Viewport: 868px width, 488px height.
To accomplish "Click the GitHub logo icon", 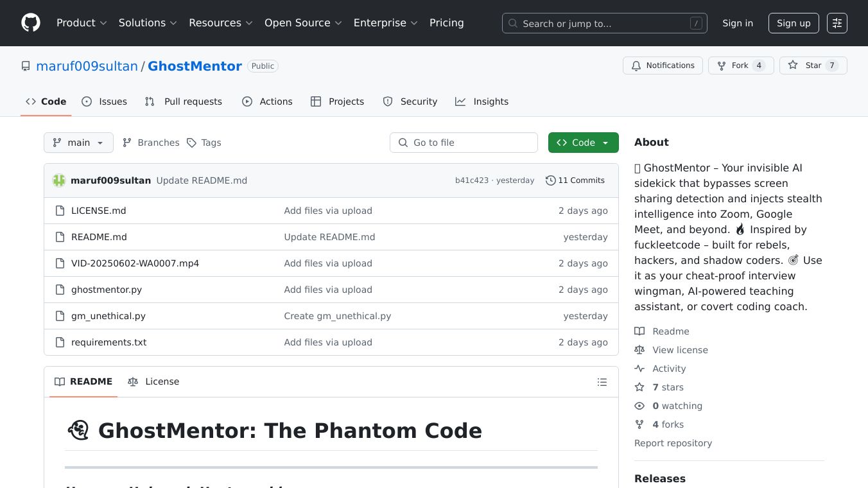I will tap(31, 23).
